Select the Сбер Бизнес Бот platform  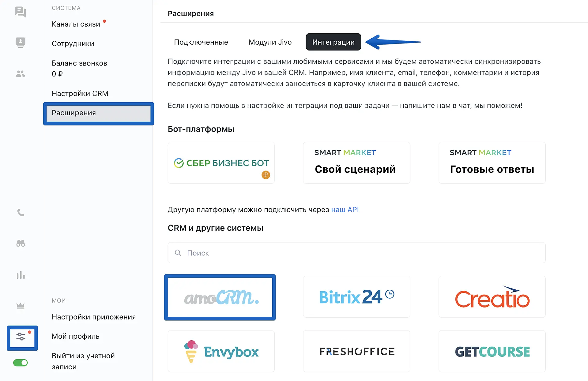(221, 163)
